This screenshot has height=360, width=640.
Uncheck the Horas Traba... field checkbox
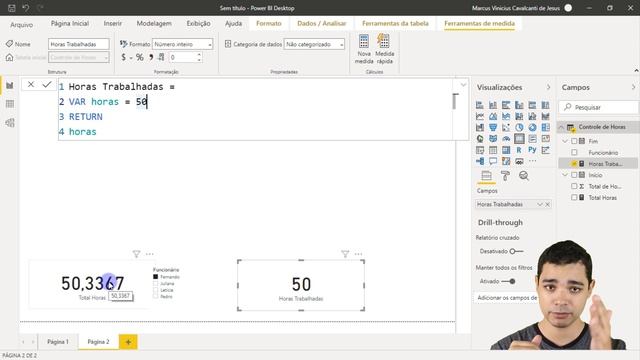(x=574, y=164)
